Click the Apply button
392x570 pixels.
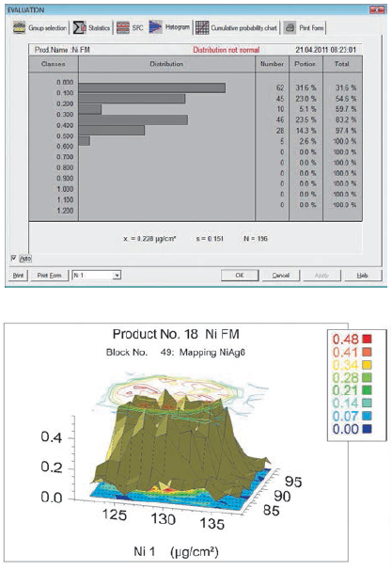(x=321, y=276)
